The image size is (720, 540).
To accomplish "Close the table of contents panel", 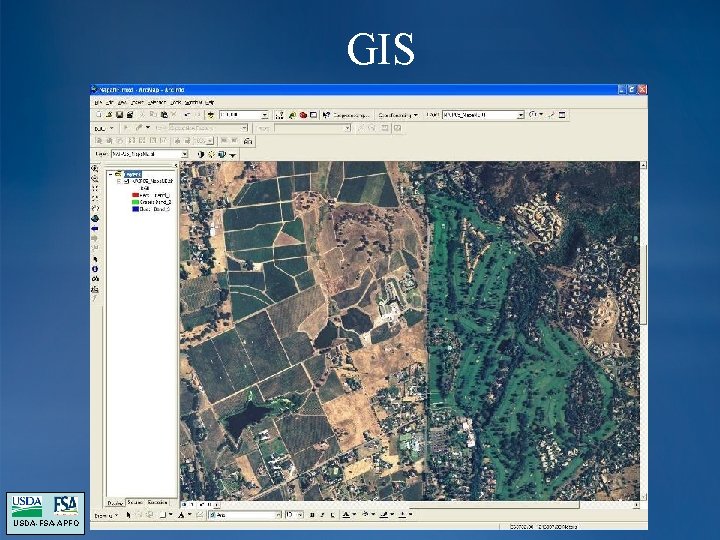I will (176, 166).
